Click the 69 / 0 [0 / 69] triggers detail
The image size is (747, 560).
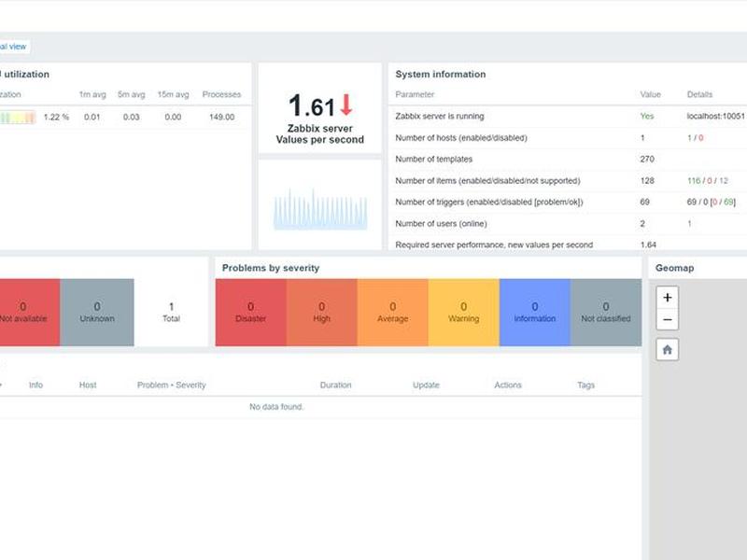pos(712,202)
